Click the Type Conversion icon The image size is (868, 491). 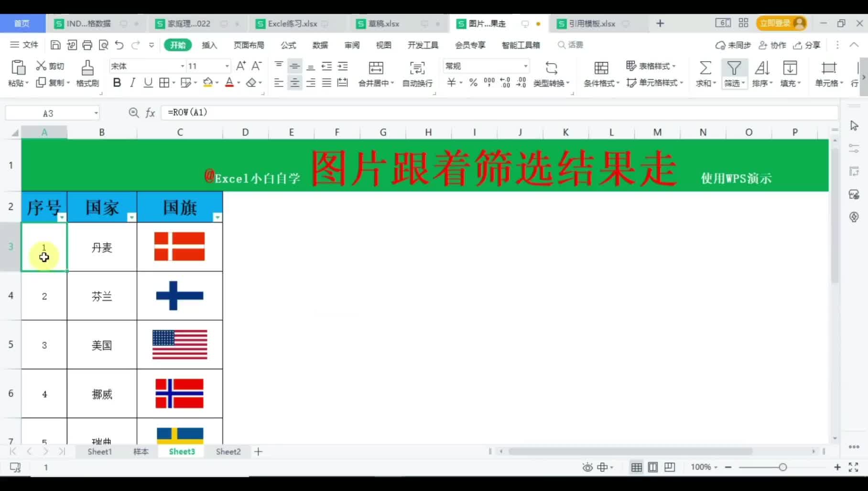point(551,67)
